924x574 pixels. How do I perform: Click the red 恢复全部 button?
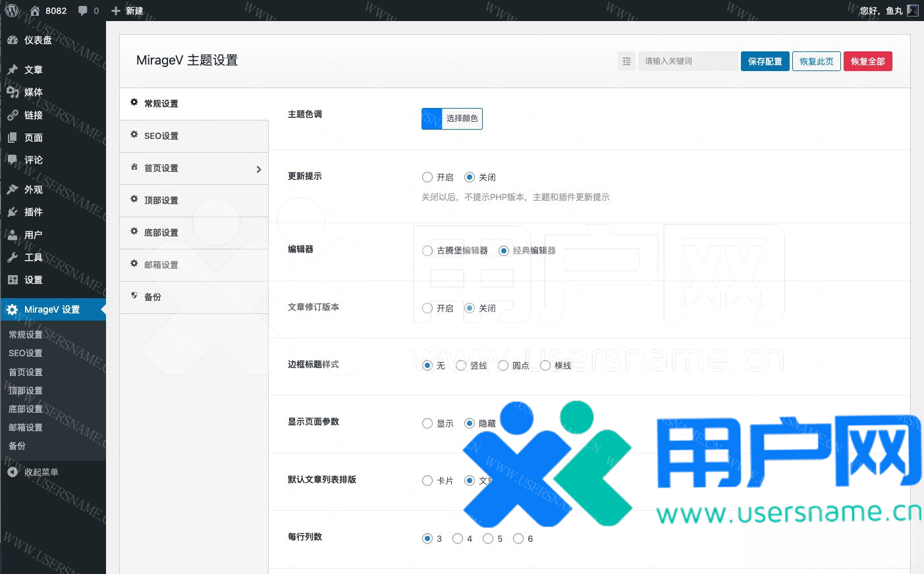pyautogui.click(x=867, y=61)
